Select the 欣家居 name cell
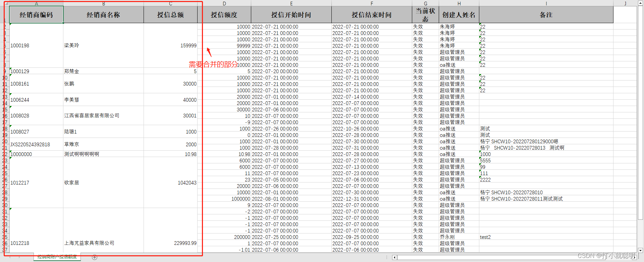Viewport: 644px width, 262px height. [x=103, y=183]
